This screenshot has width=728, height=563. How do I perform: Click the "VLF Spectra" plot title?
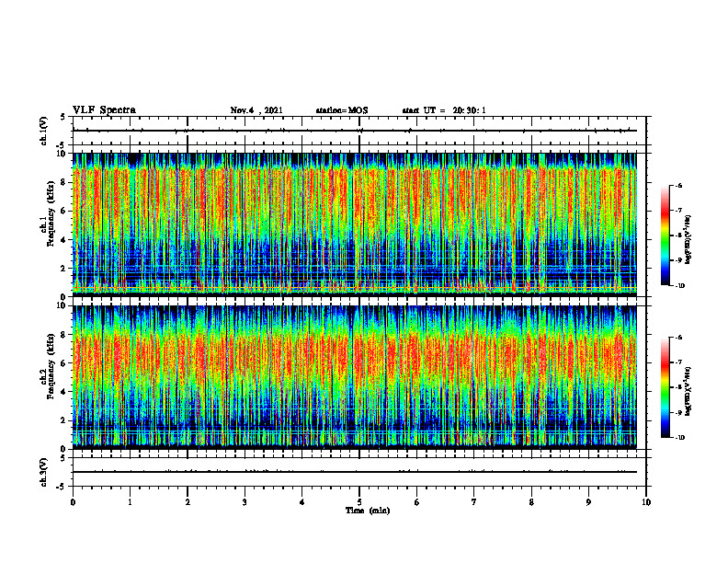[104, 110]
